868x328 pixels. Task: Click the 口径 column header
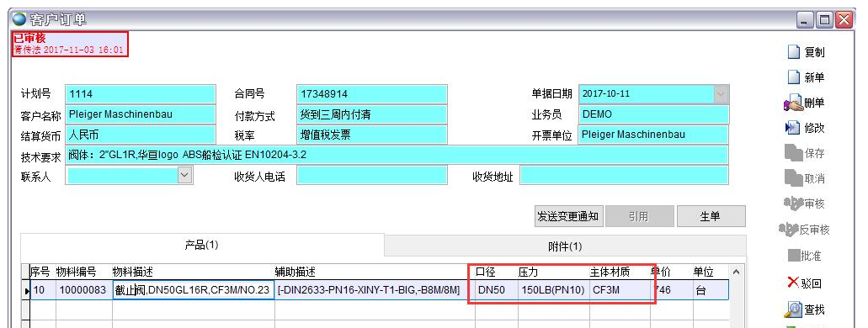[497, 272]
